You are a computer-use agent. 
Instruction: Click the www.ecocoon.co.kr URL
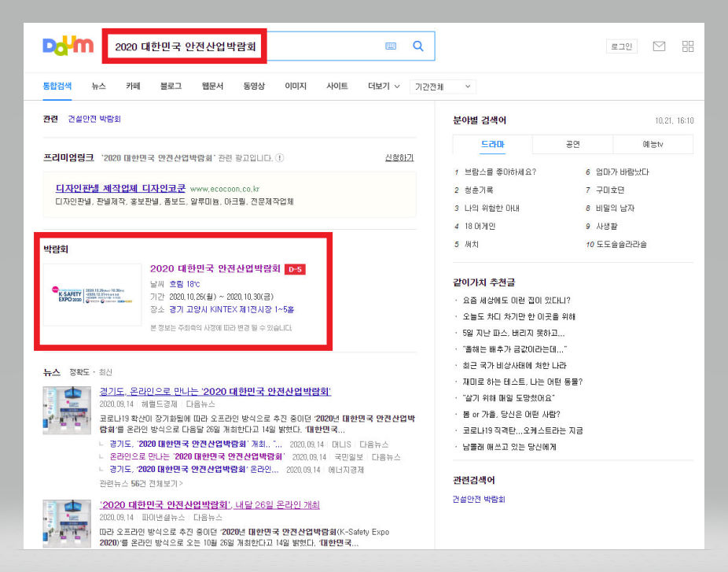(225, 189)
